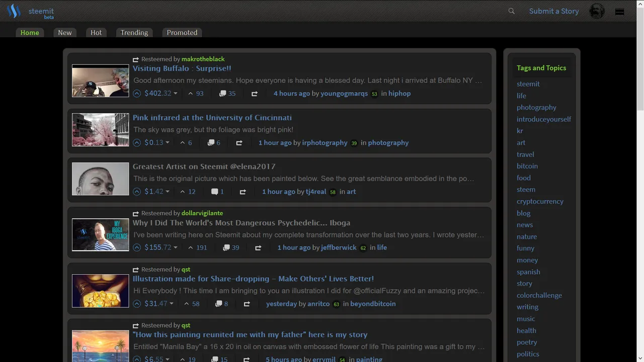Open comments icon on Greatest Artist post
Viewport: 644px width, 362px height.
pos(215,192)
